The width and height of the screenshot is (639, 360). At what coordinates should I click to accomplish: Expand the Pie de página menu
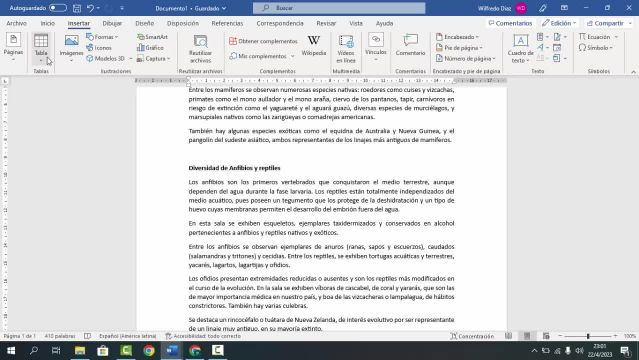click(459, 48)
